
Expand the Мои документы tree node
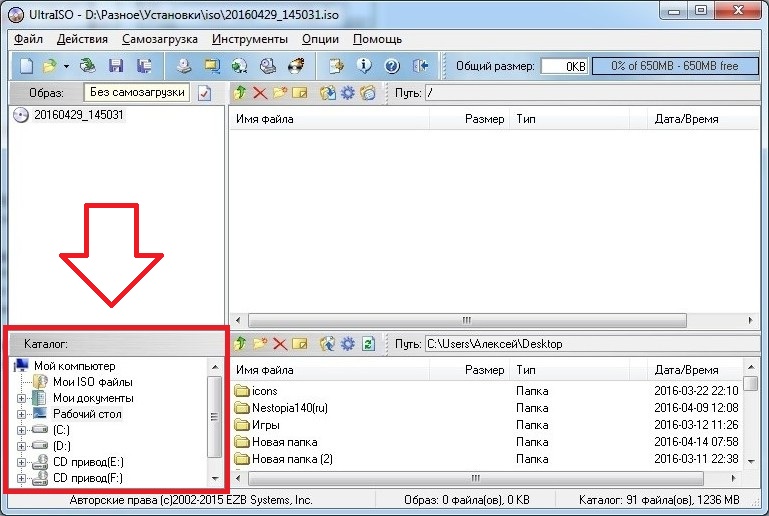22,398
